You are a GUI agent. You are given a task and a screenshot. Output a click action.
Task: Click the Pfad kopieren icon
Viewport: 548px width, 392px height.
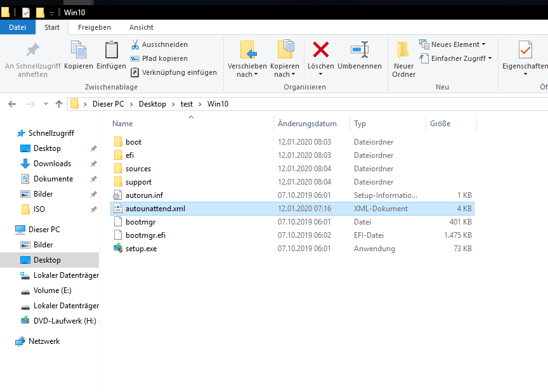click(135, 58)
